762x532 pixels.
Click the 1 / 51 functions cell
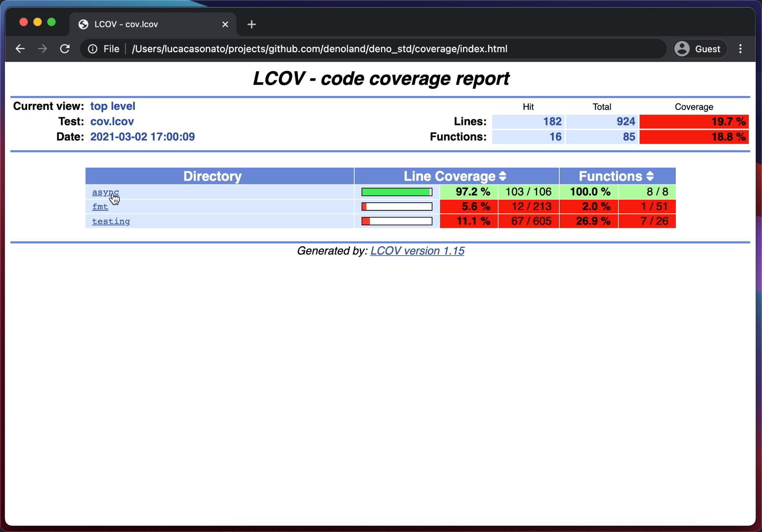[647, 207]
